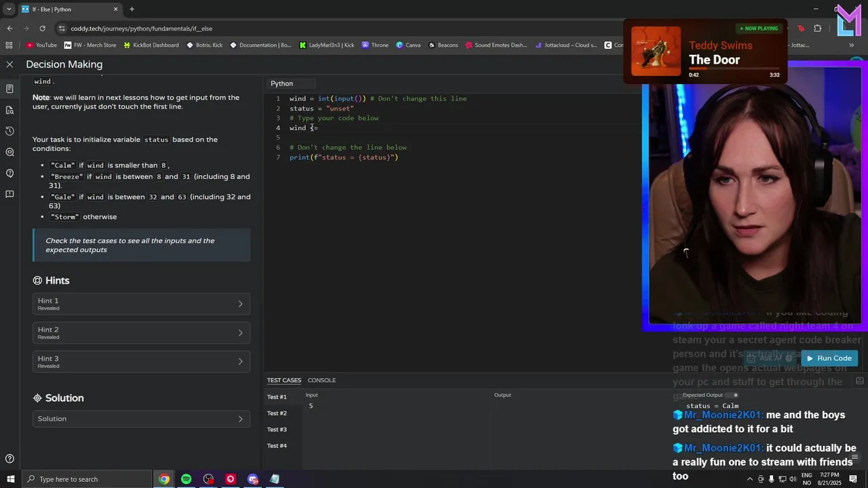868x488 pixels.
Task: Open the history clock sidebar icon
Action: 9,131
